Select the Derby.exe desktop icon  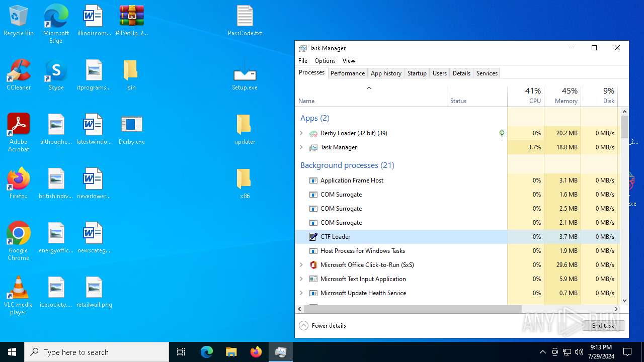click(x=131, y=130)
